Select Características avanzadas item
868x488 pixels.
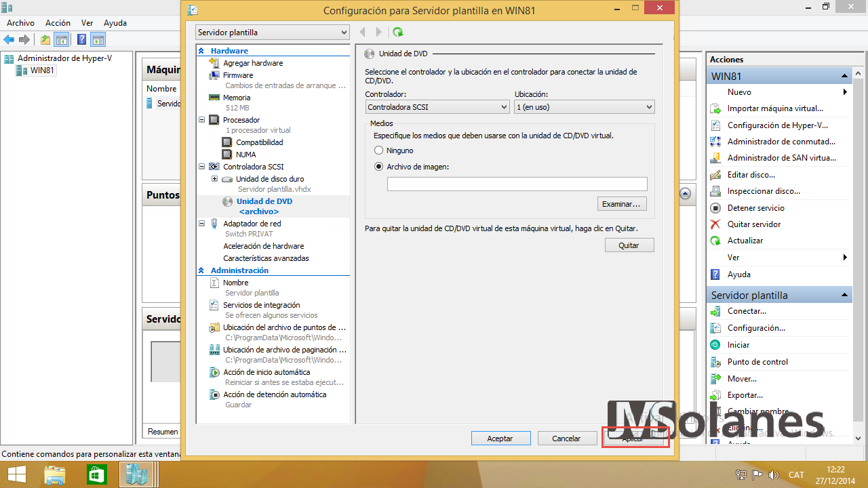tap(266, 258)
